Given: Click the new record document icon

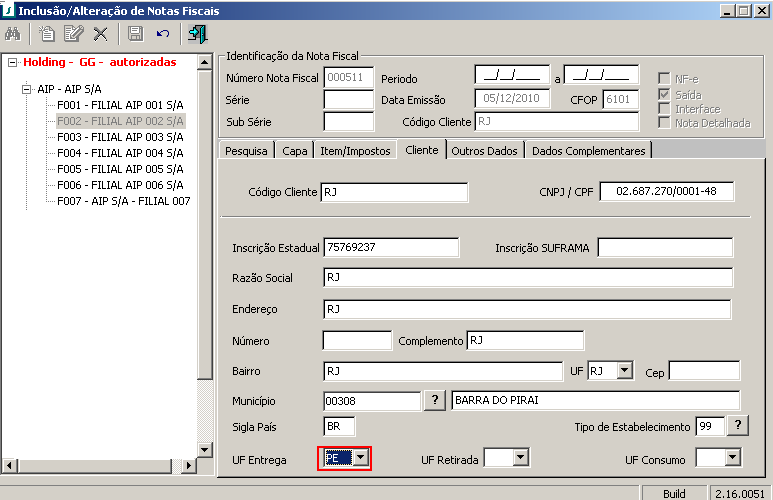Looking at the screenshot, I should [46, 34].
